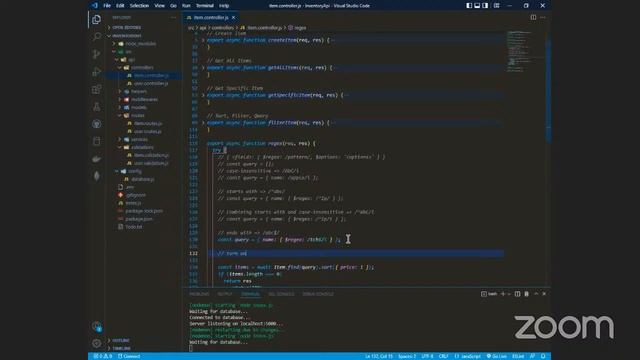Image resolution: width=640 pixels, height=360 pixels.
Task: Open the Terminal menu
Action: click(204, 6)
